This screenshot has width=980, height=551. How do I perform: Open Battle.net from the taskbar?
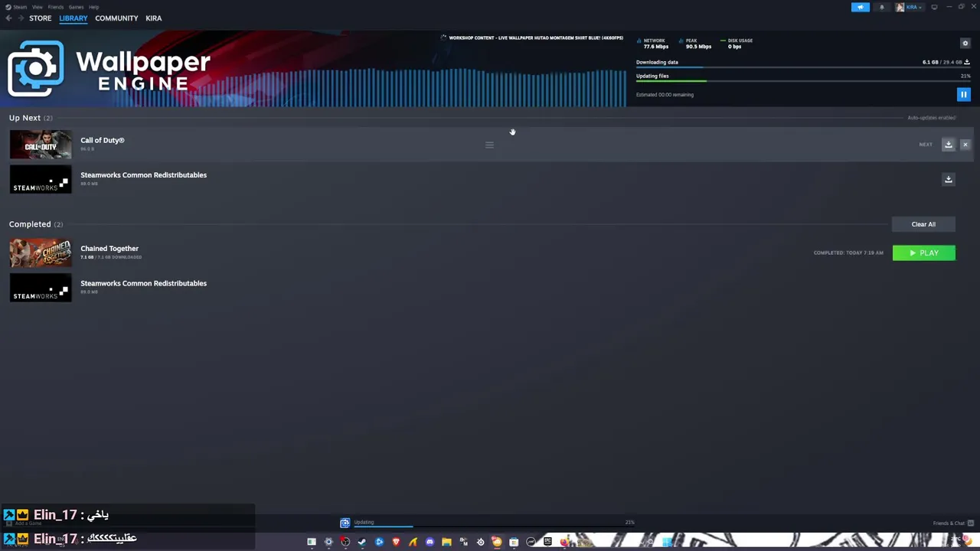pyautogui.click(x=379, y=542)
